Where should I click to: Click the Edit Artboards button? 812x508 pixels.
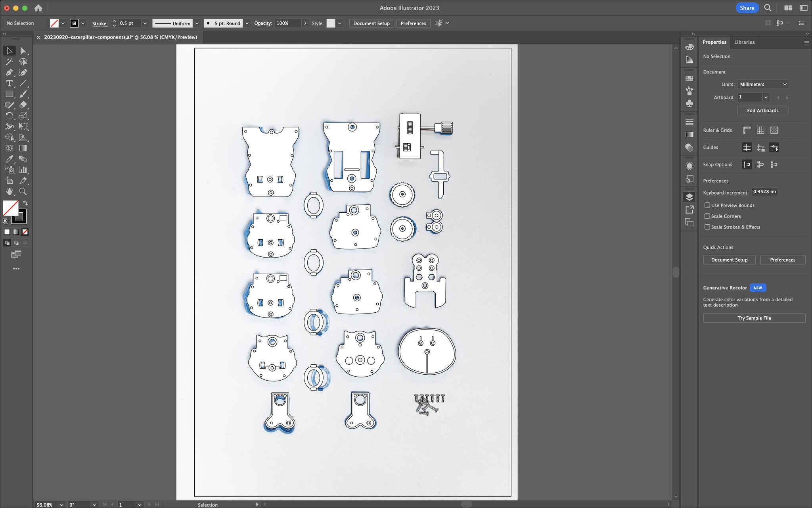(762, 111)
